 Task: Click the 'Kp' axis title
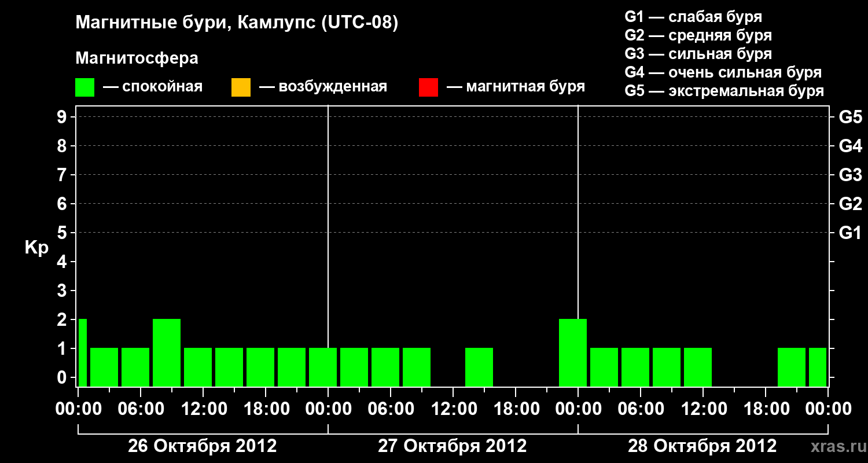pos(36,248)
